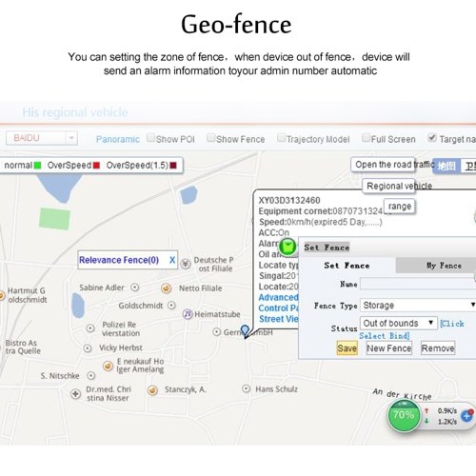476x476 pixels.
Task: Save the fence settings
Action: (x=347, y=348)
